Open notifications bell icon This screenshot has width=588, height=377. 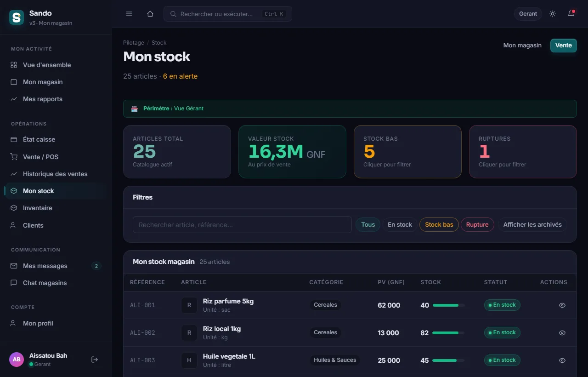tap(571, 14)
